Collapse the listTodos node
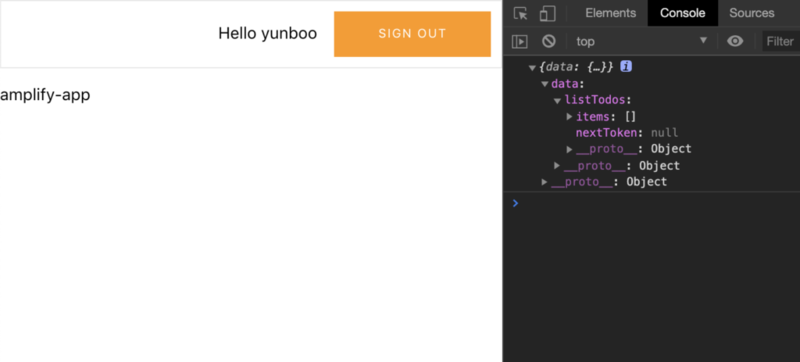 click(558, 100)
